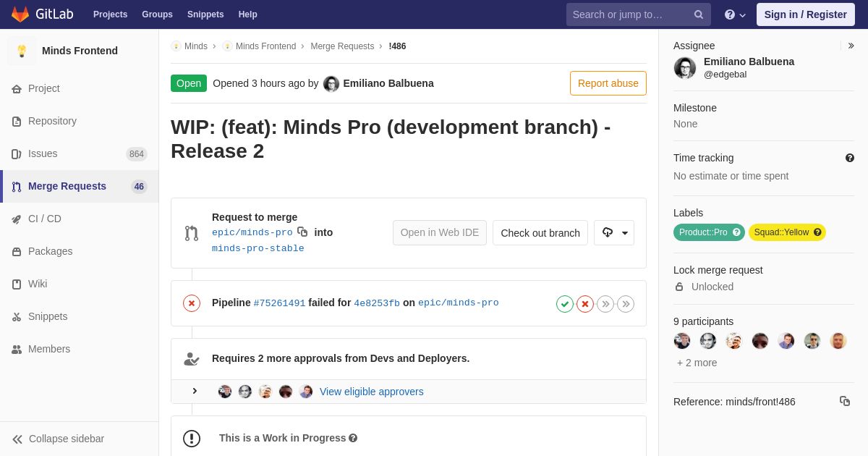The width and height of the screenshot is (868, 456).
Task: Click the Merge Requests count badge 46
Action: pyautogui.click(x=139, y=186)
